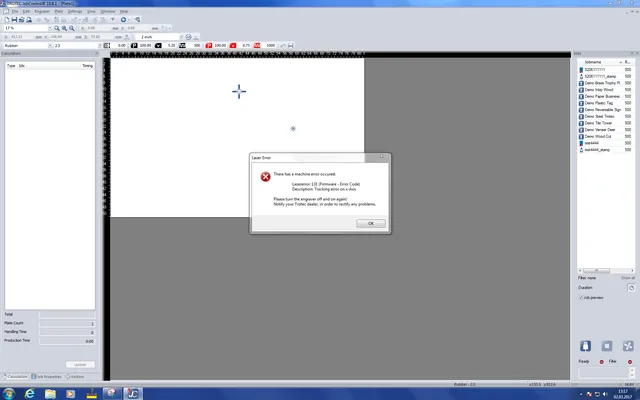Open the Engraver menu
Screen dimensions: 640x400
(43, 11)
